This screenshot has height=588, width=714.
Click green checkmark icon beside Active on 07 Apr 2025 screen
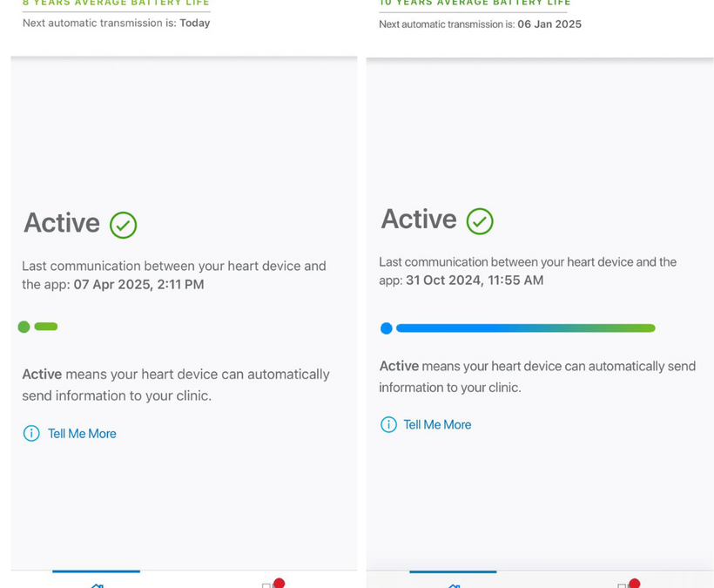(123, 226)
